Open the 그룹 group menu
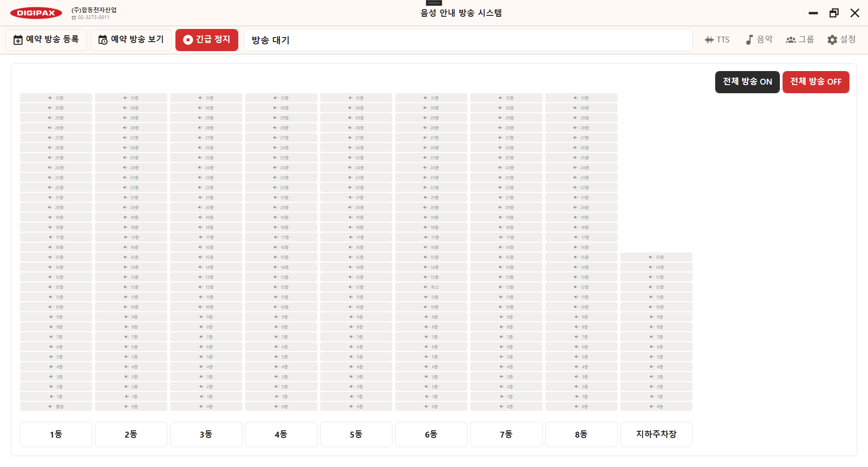This screenshot has width=868, height=467. point(800,40)
